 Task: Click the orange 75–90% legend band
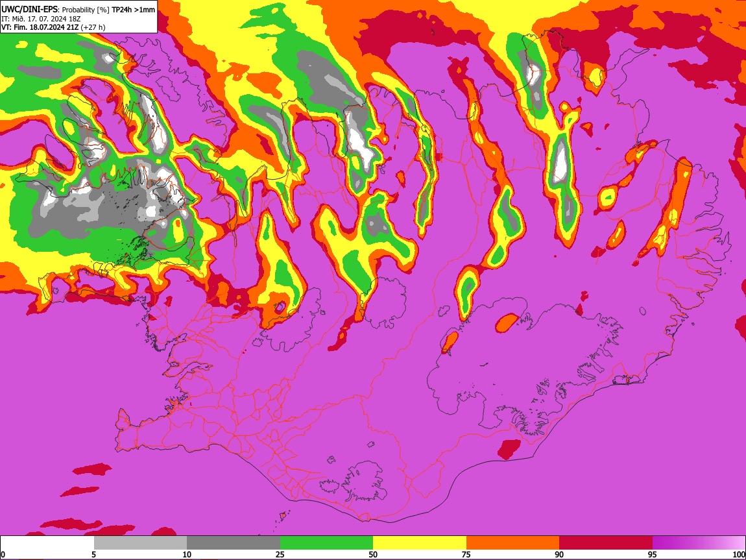[x=512, y=543]
